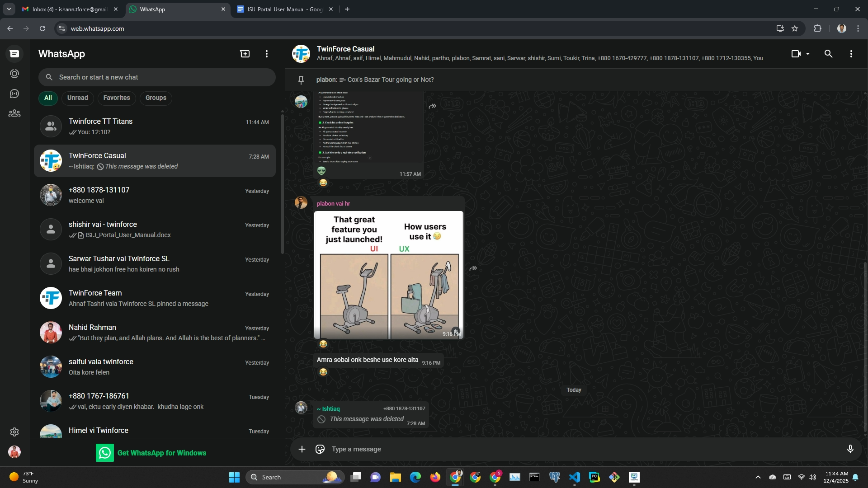The image size is (868, 488).
Task: Click the emoji picker icon
Action: click(320, 449)
